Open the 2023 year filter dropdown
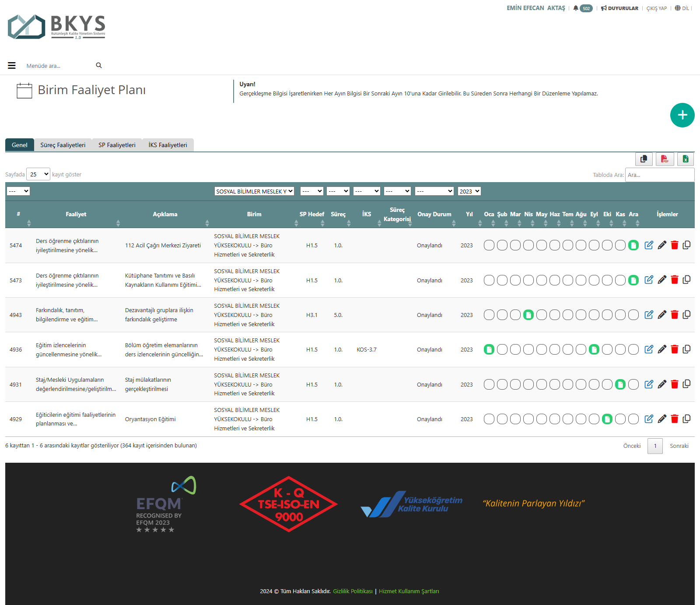 click(469, 191)
